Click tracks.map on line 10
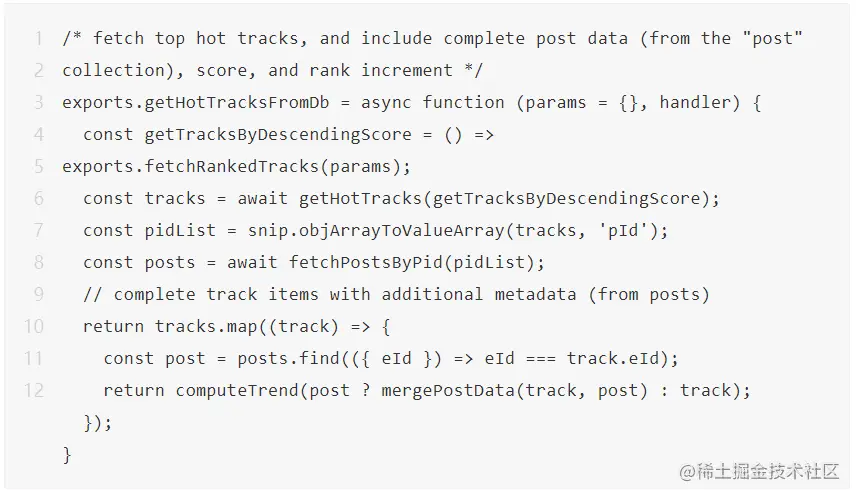This screenshot has height=498, width=856. [x=206, y=327]
